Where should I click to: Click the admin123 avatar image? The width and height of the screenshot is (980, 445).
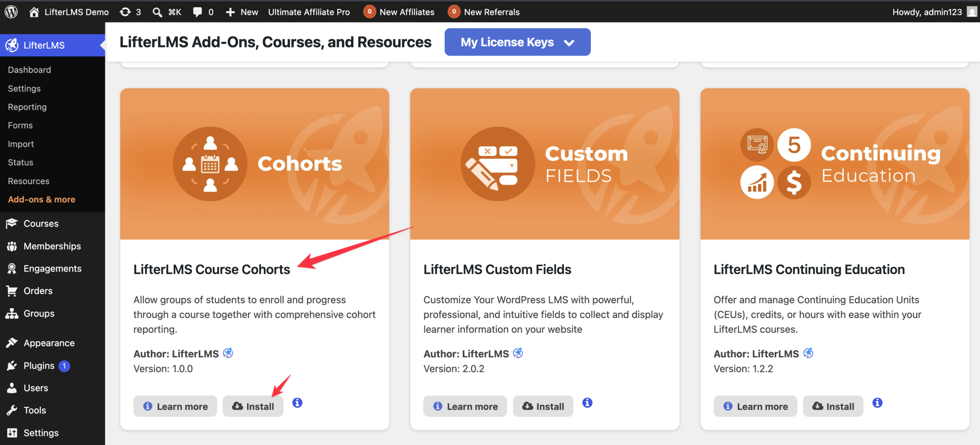[972, 12]
